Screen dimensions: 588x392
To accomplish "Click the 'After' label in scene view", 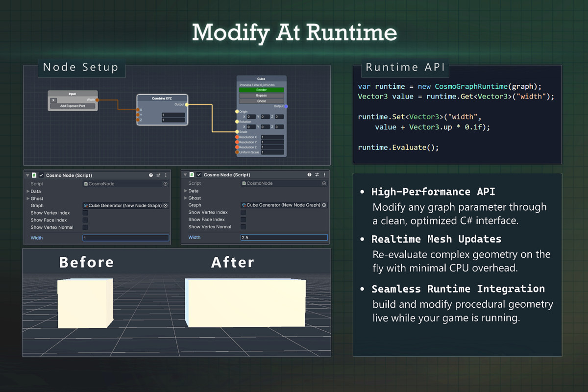I will [x=233, y=262].
